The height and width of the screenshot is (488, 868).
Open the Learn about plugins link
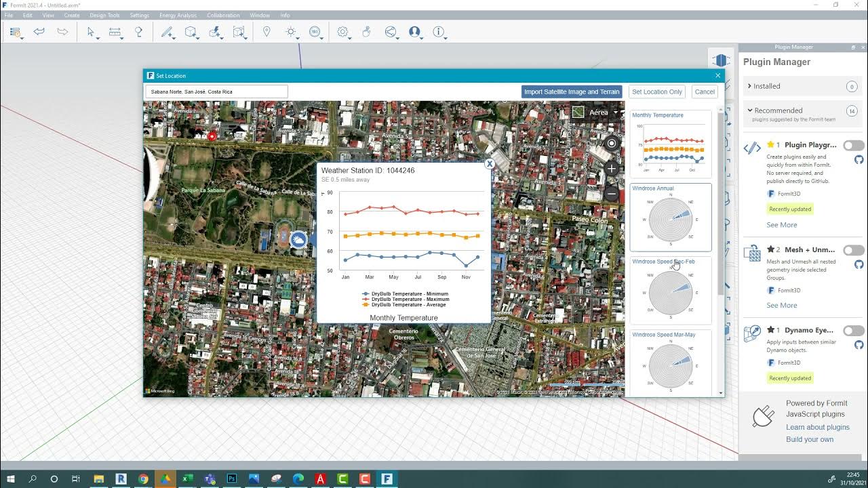point(818,427)
